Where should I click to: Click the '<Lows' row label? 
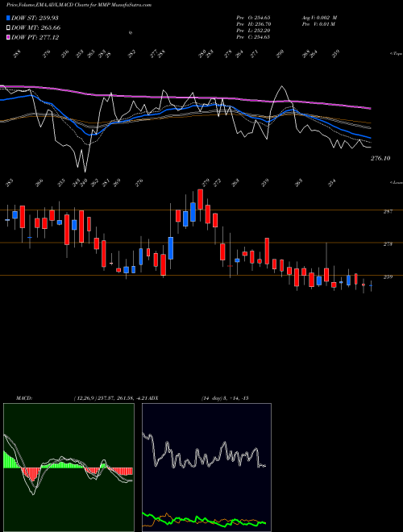(x=397, y=182)
